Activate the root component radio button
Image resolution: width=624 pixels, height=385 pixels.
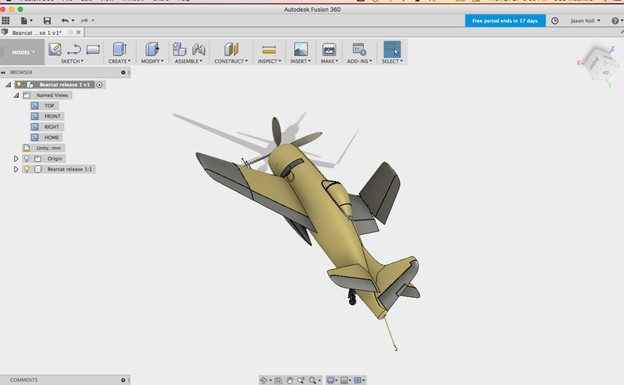tap(99, 84)
